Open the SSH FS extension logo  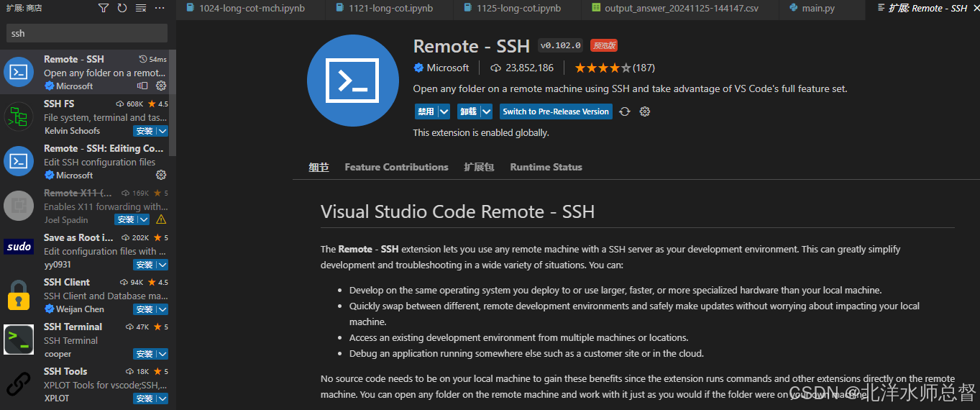tap(19, 117)
